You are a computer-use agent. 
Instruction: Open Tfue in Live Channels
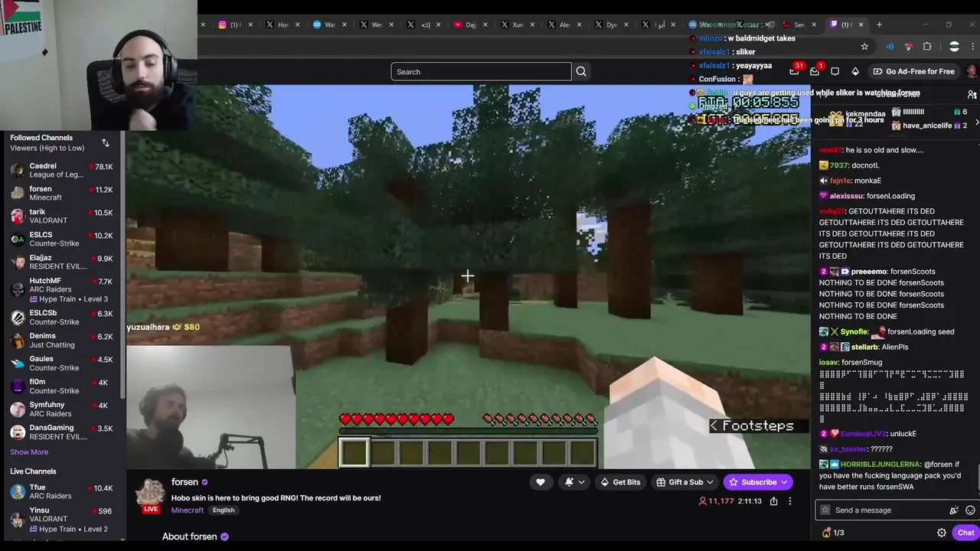(64, 491)
